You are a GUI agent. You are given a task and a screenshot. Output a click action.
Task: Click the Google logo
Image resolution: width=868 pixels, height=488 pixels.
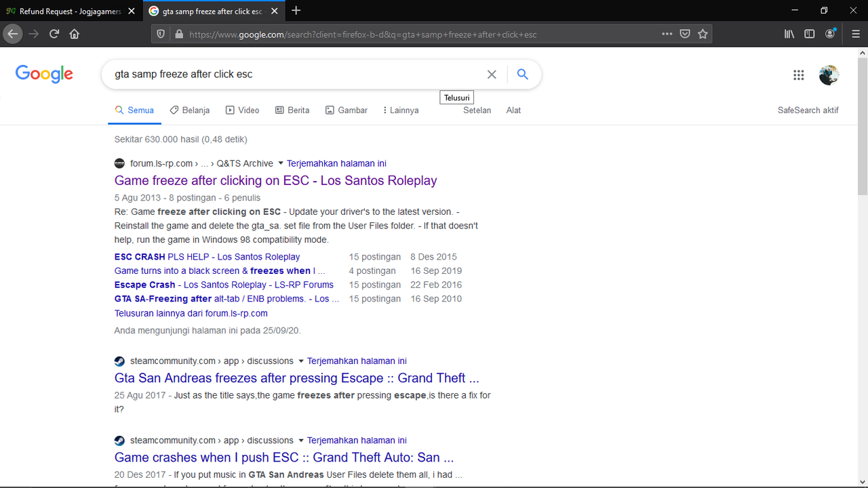pyautogui.click(x=44, y=75)
